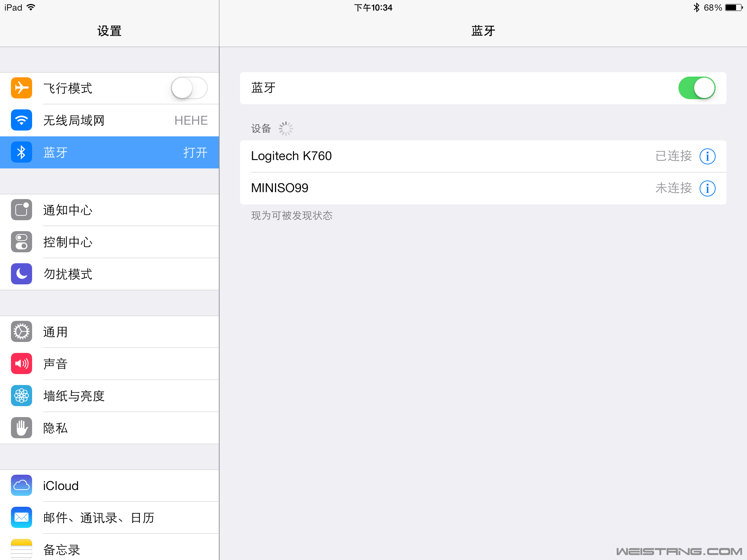This screenshot has height=560, width=747.
Task: Open 隐私 settings
Action: click(x=109, y=428)
